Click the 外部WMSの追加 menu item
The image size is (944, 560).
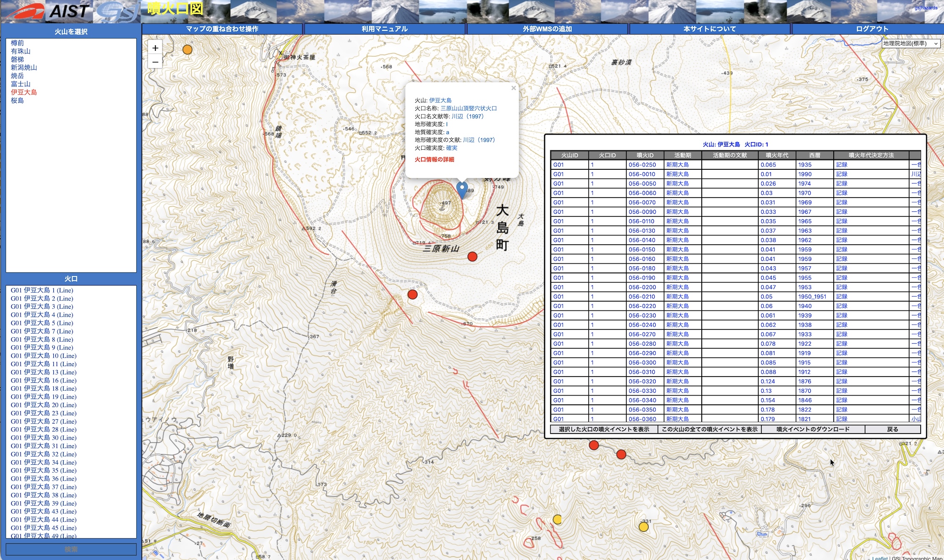click(547, 29)
